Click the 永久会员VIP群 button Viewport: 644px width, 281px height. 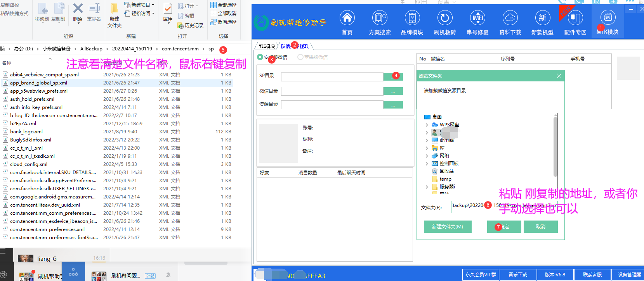tap(481, 275)
